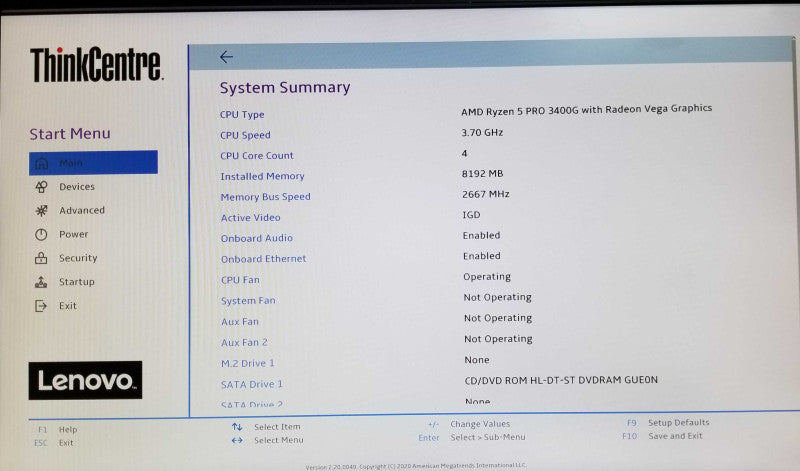Open the Advanced menu
Screen dimensions: 800x471
82,210
